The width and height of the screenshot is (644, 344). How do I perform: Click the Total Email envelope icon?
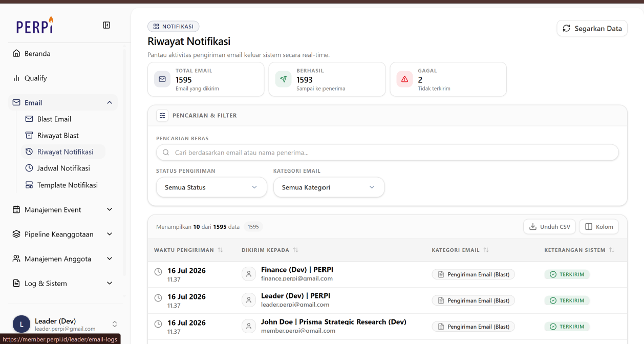click(x=162, y=79)
